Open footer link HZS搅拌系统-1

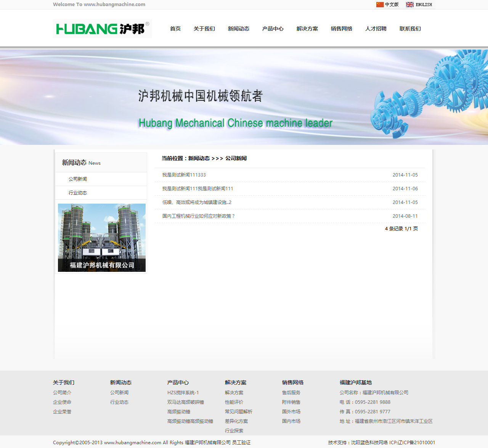[183, 393]
